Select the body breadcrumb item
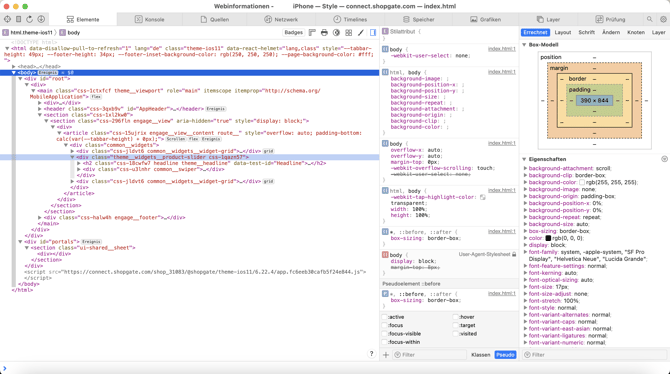 pos(70,32)
